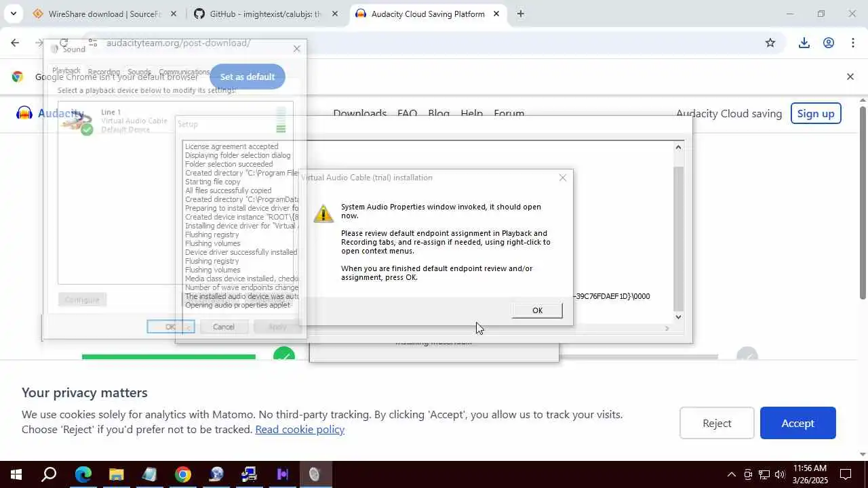This screenshot has width=868, height=488.
Task: Open Help in the Audacity navigation
Action: (x=471, y=114)
